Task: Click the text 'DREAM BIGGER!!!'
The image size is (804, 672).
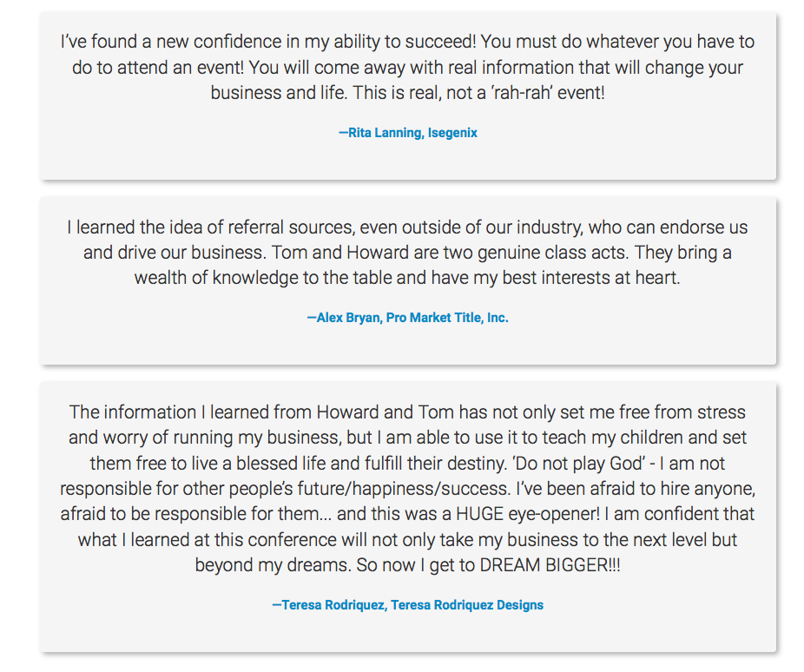Action: click(550, 565)
